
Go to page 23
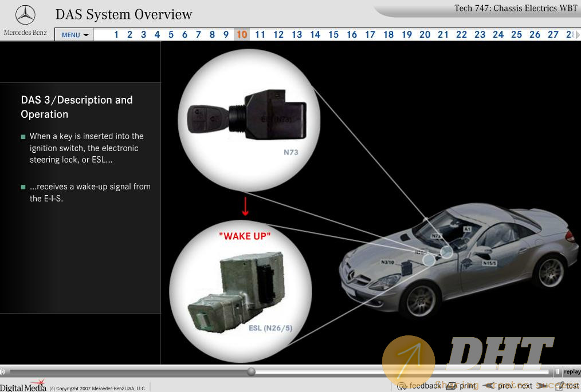480,35
